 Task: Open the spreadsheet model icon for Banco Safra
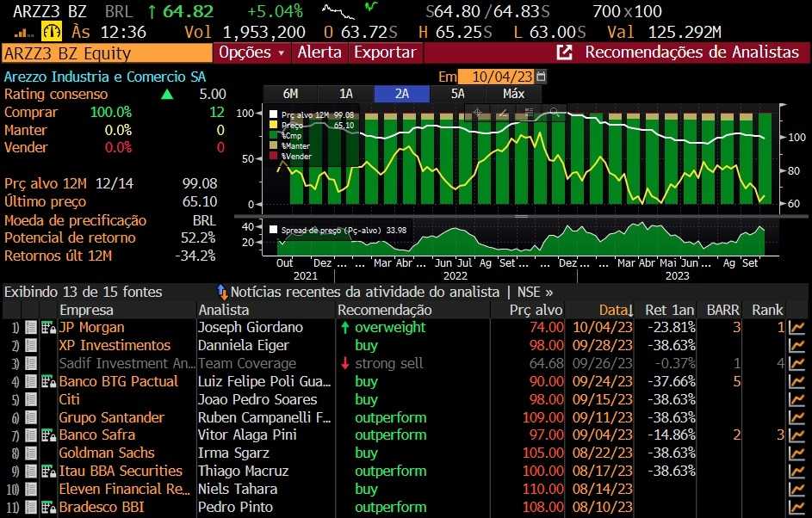click(x=47, y=435)
